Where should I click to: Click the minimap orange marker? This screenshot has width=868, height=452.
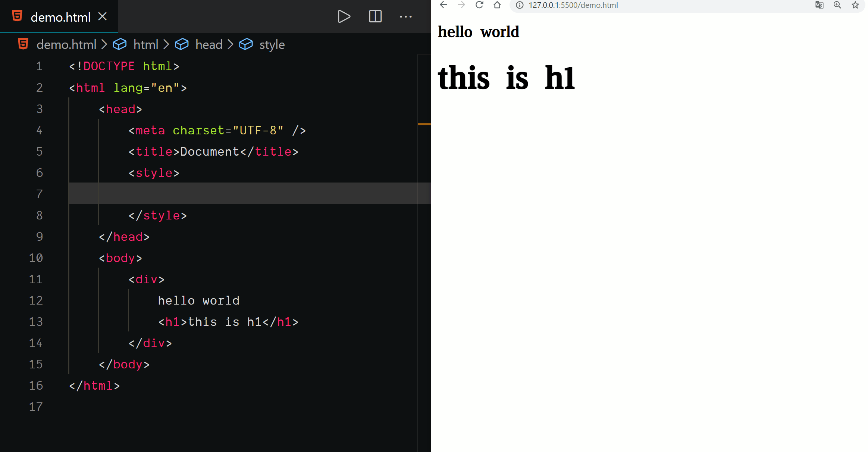tap(424, 124)
